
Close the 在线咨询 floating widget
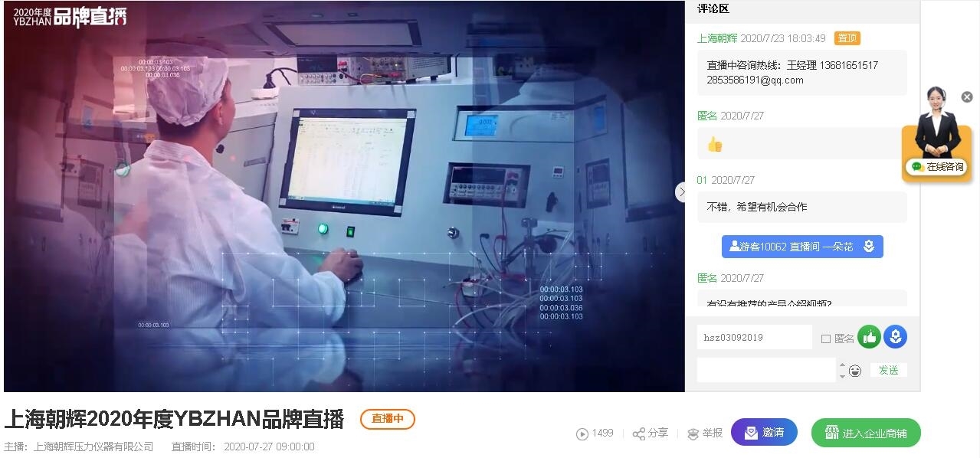(967, 97)
